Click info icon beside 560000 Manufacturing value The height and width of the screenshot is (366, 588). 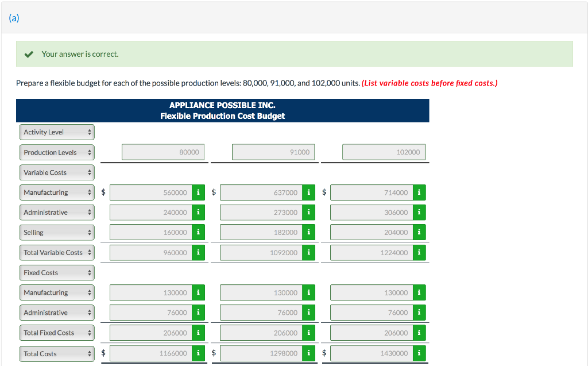tap(198, 192)
